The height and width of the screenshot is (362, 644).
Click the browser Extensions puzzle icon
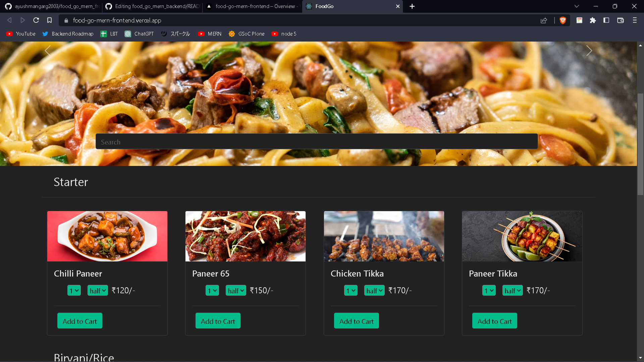point(593,20)
